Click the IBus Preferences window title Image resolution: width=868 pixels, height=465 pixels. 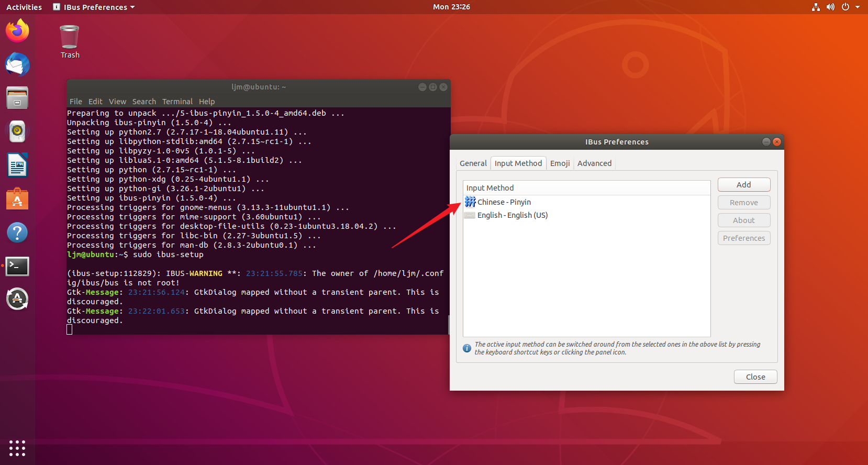click(x=617, y=142)
